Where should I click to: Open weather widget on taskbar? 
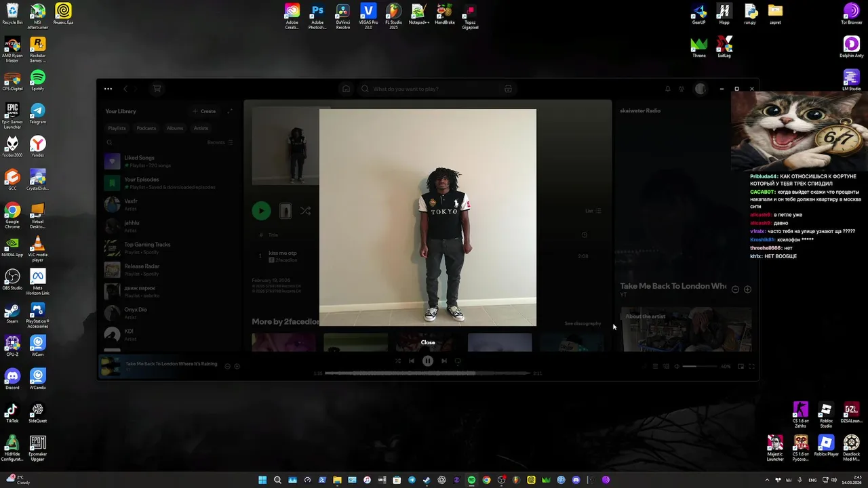17,480
